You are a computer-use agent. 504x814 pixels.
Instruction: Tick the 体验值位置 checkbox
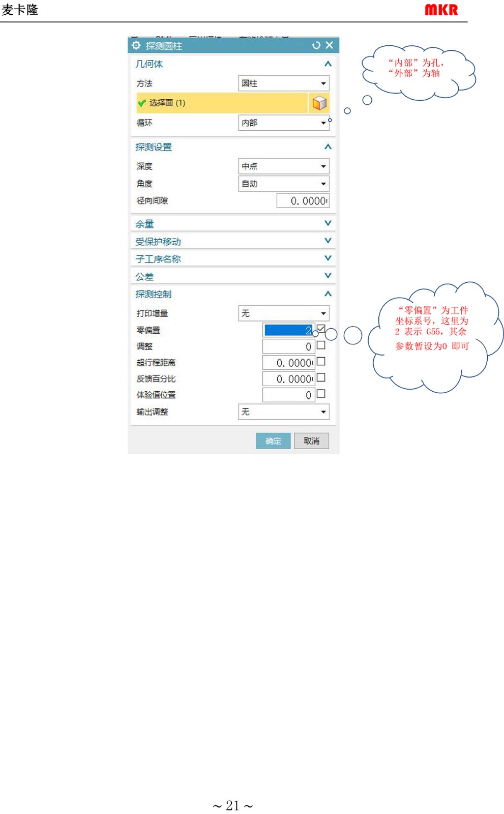point(321,394)
